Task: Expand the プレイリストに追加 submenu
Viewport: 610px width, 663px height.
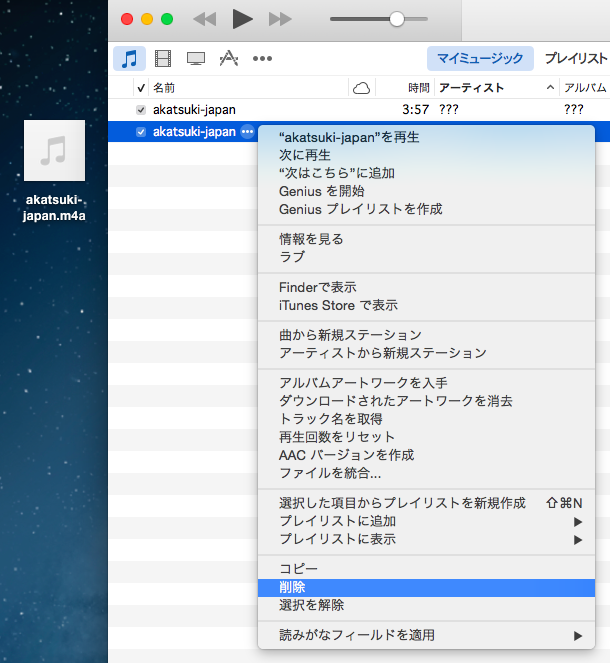Action: pos(426,521)
